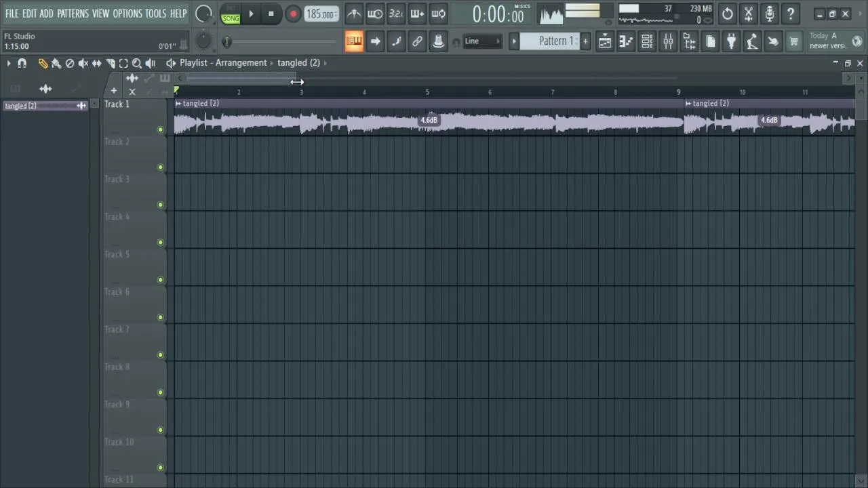Open the Line snap dropdown
This screenshot has height=488, width=868.
point(481,41)
